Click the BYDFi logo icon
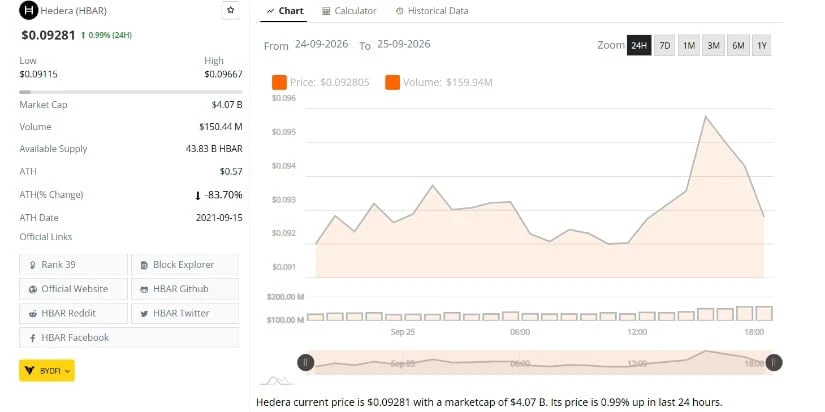825x412 pixels. coord(29,370)
